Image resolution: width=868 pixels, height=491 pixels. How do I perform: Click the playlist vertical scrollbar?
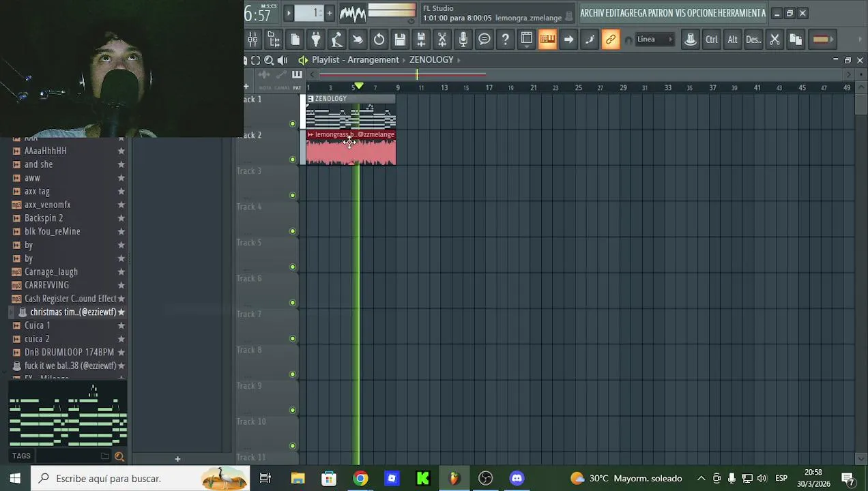click(x=860, y=104)
